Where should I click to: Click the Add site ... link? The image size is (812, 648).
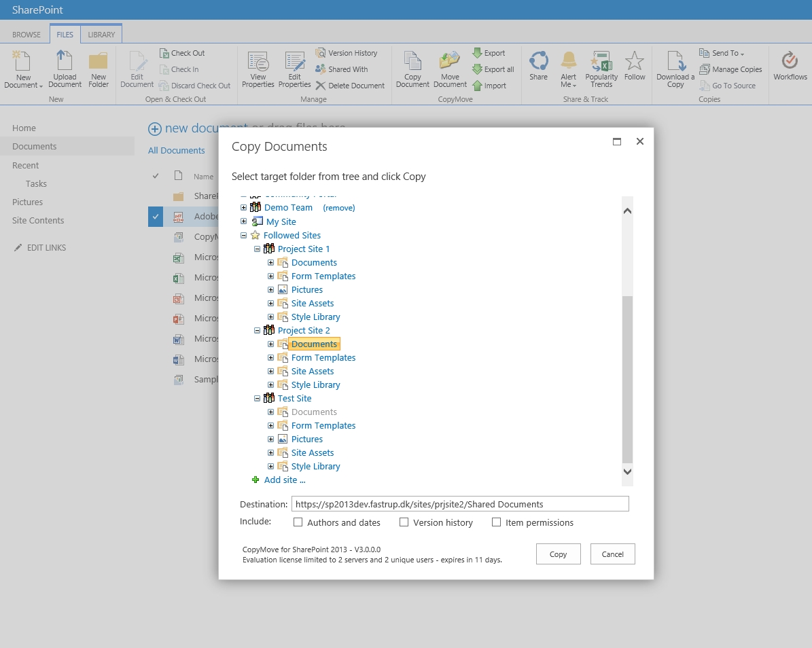285,480
